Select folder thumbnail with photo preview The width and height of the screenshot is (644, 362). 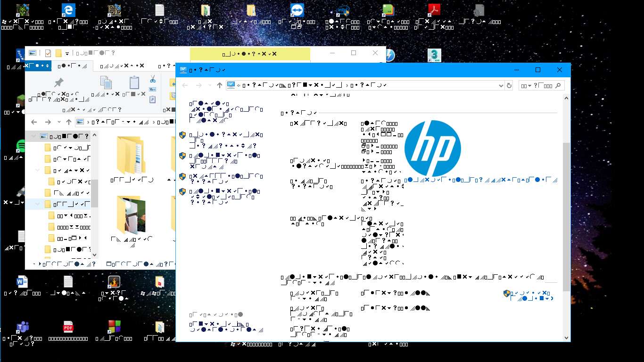tap(132, 215)
